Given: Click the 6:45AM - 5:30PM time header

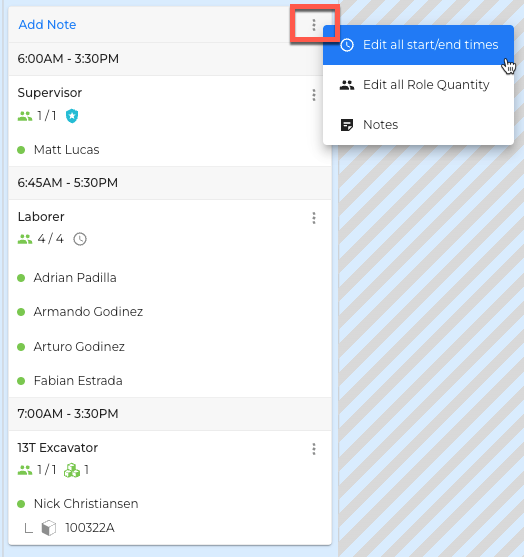Looking at the screenshot, I should pyautogui.click(x=170, y=183).
